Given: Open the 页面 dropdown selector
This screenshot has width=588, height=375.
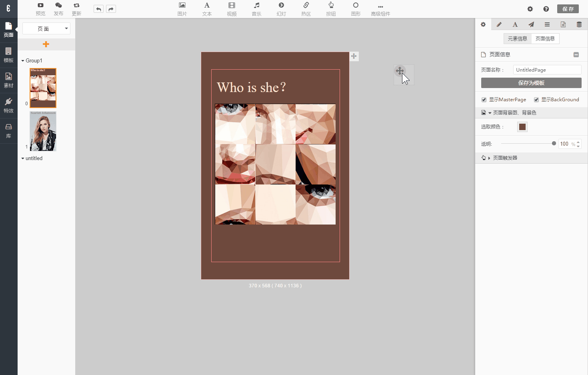Looking at the screenshot, I should click(x=46, y=28).
